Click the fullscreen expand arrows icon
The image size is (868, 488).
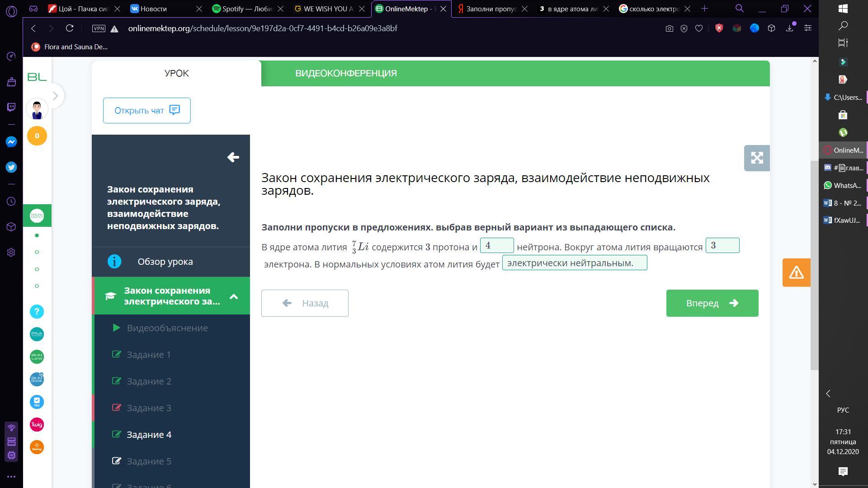[757, 158]
